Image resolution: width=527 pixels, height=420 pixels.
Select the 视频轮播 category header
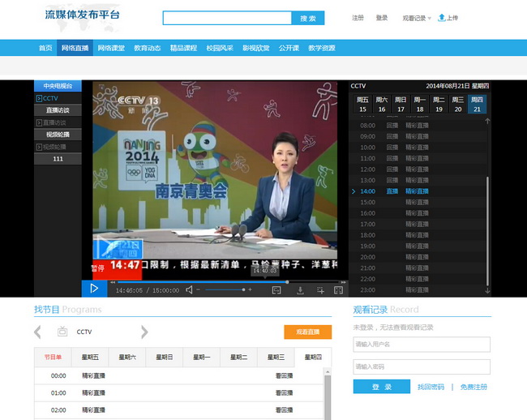(58, 135)
